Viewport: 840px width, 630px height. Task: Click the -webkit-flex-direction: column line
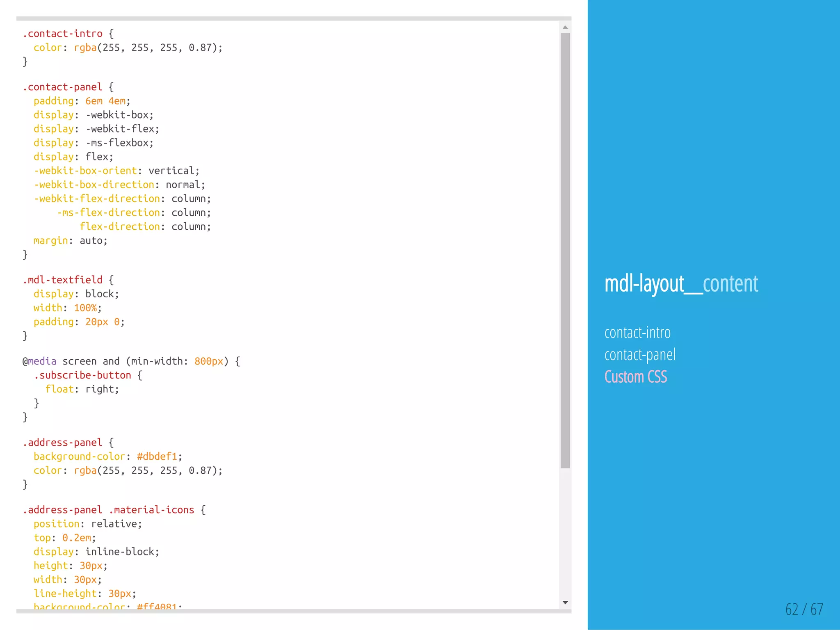122,199
